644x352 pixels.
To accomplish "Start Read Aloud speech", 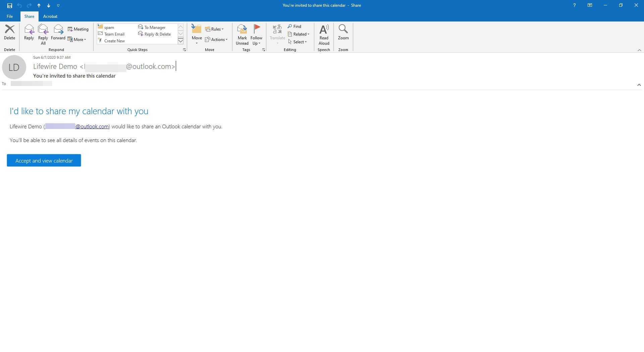I will [324, 35].
